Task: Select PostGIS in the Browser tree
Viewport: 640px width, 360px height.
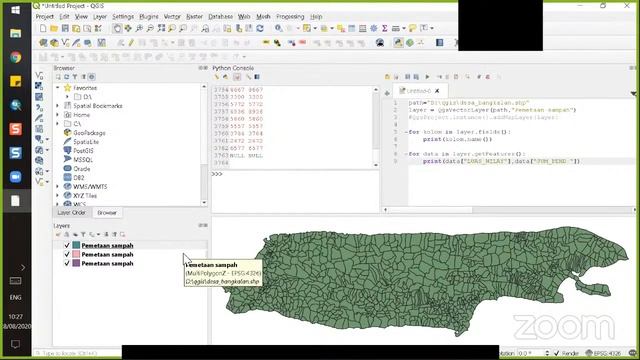Action: pos(83,151)
